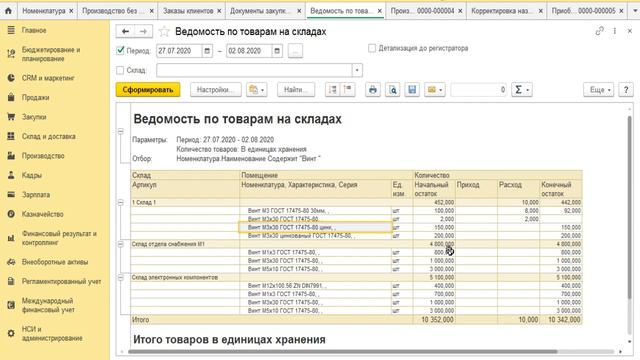Viewport: 640px width, 360px height.
Task: Open the Зарплата section
Action: pyautogui.click(x=36, y=195)
